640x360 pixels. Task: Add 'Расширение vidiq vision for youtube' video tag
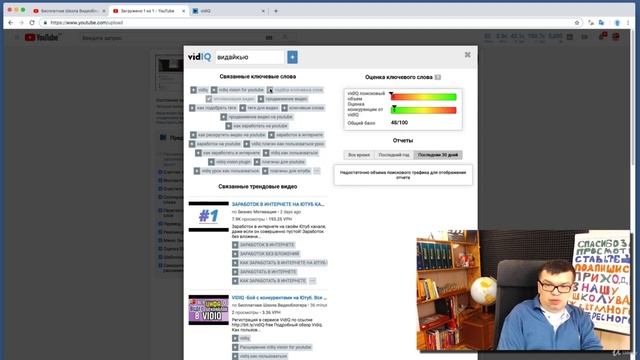point(235,347)
